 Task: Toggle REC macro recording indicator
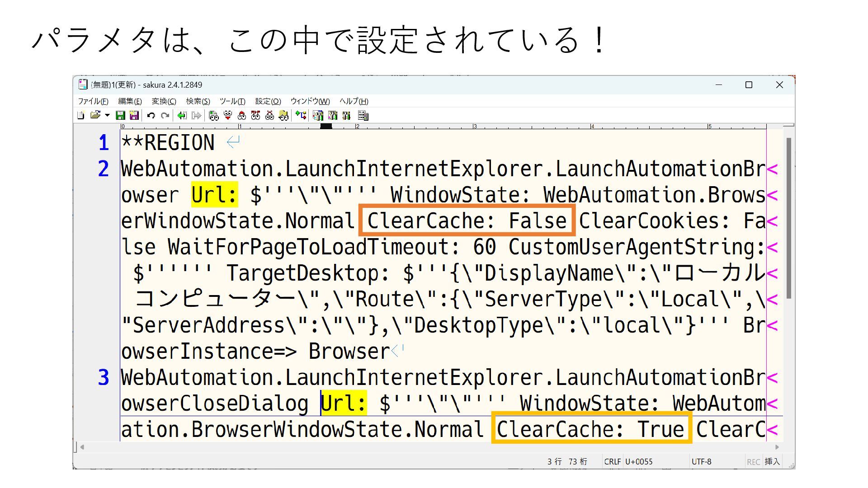(x=753, y=461)
